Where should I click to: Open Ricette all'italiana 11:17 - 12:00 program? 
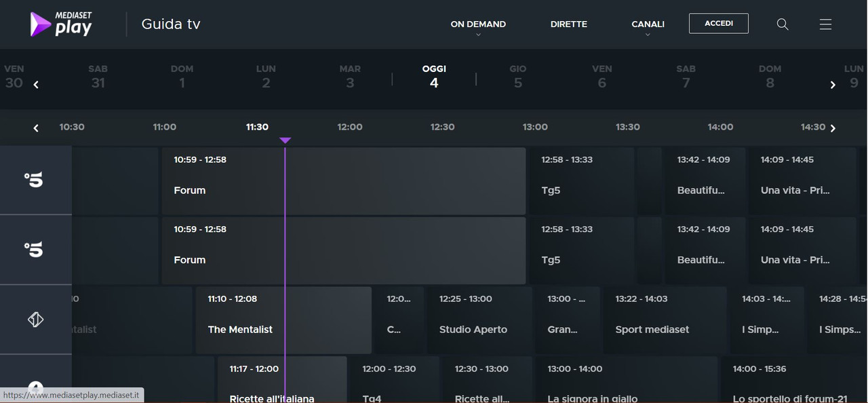pyautogui.click(x=282, y=380)
